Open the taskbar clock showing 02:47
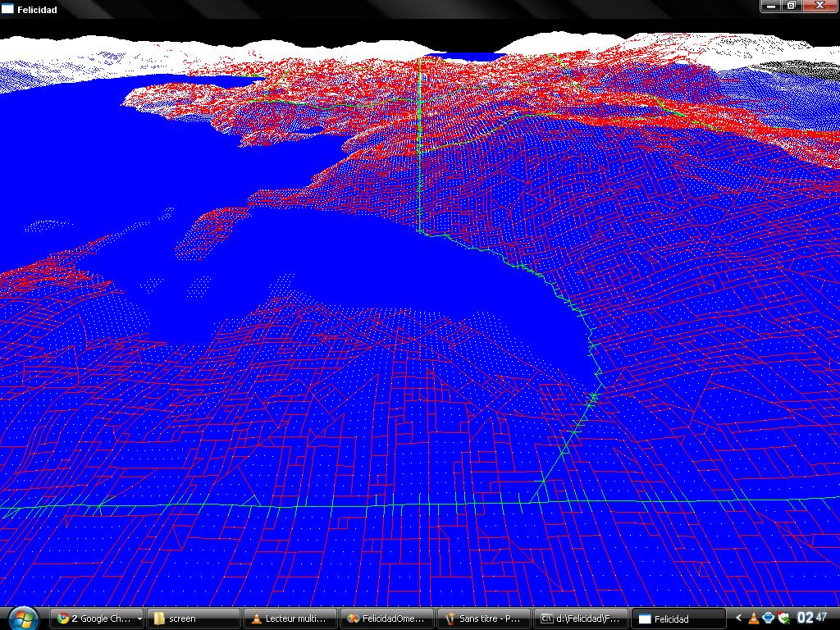The image size is (840, 630). [x=814, y=618]
